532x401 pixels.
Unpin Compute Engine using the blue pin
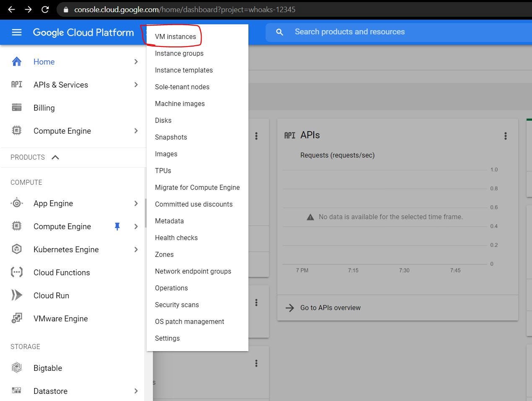tap(117, 226)
